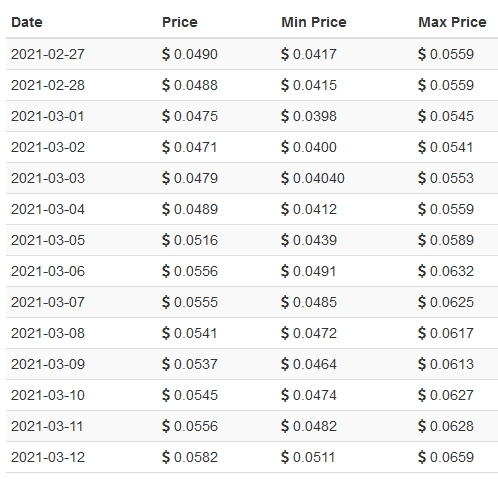Click min price $0.0482 on 2021-03-11
This screenshot has width=498, height=479.
point(309,426)
